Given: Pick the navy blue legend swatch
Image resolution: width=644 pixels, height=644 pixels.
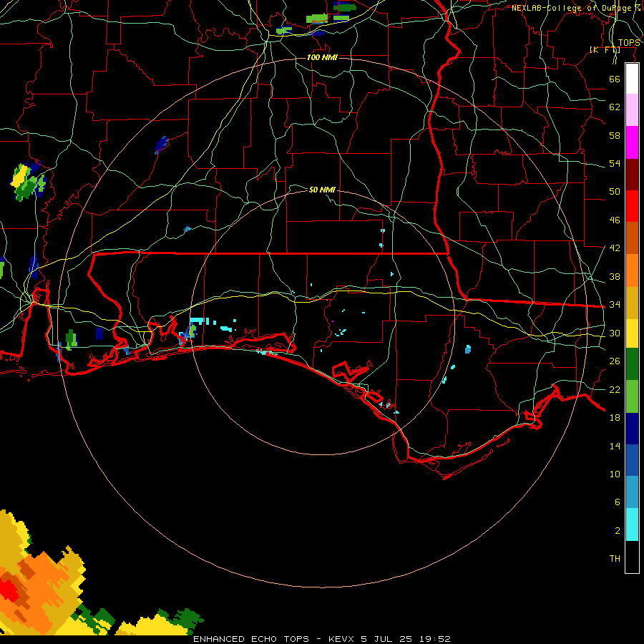Looking at the screenshot, I should click(x=632, y=429).
